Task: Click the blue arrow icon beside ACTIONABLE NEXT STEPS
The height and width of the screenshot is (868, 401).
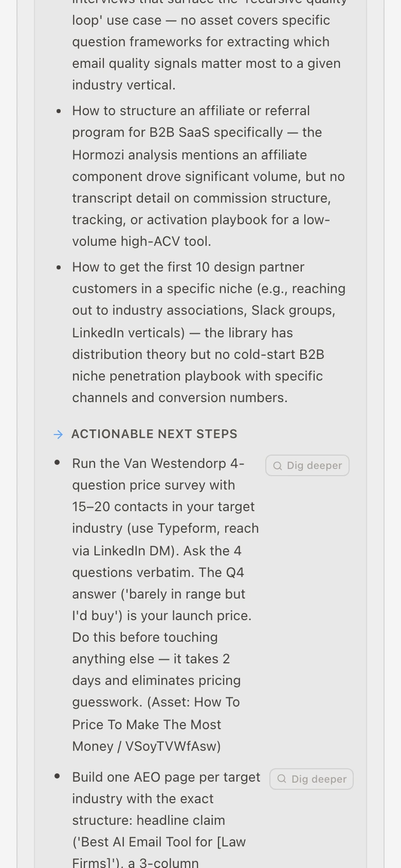Action: pos(58,435)
